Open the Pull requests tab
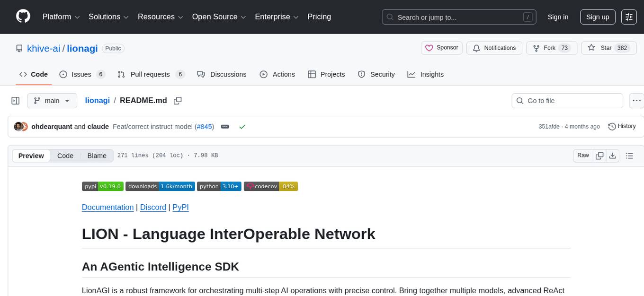This screenshot has height=296, width=644. click(x=150, y=74)
